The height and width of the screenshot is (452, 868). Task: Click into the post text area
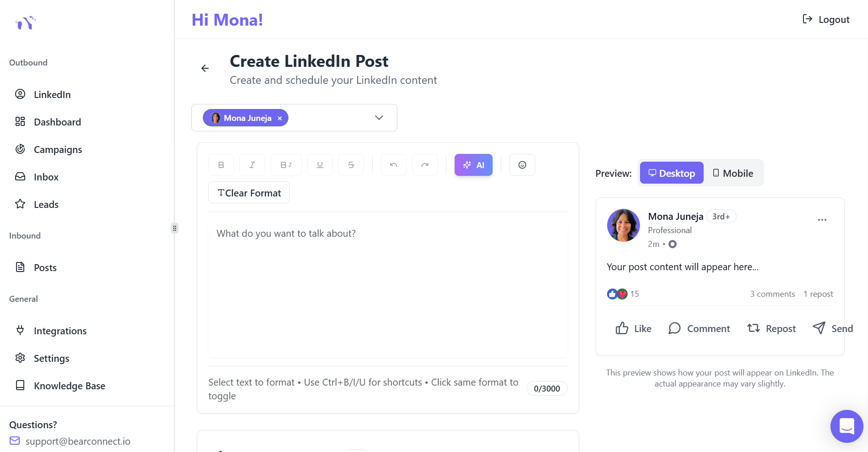pos(388,289)
